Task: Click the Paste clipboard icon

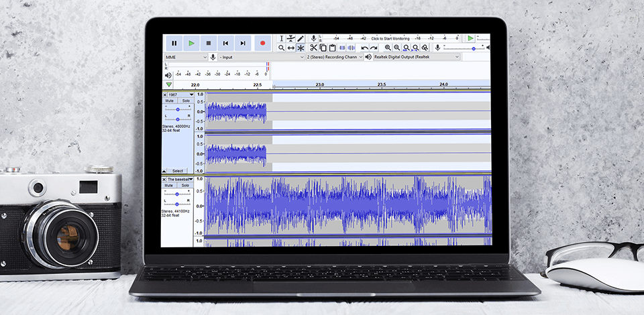Action: pyautogui.click(x=332, y=48)
